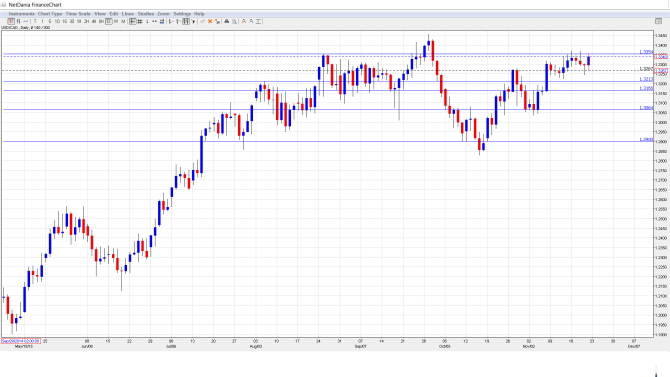The width and height of the screenshot is (670, 377).
Task: Click the blue stacked bars icon
Action: 162,21
